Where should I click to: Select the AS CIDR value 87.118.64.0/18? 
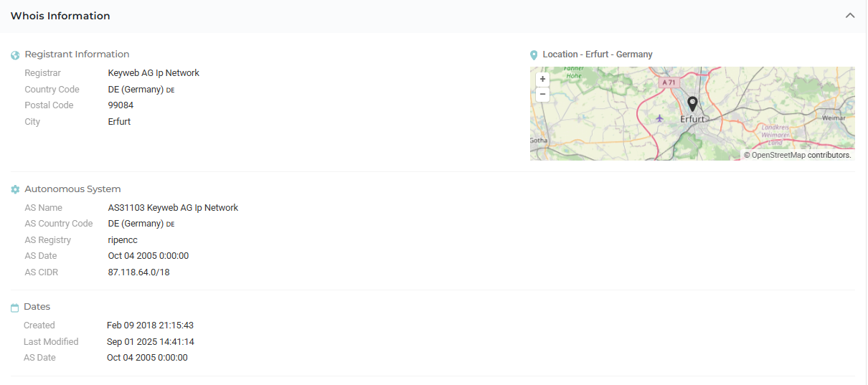138,272
